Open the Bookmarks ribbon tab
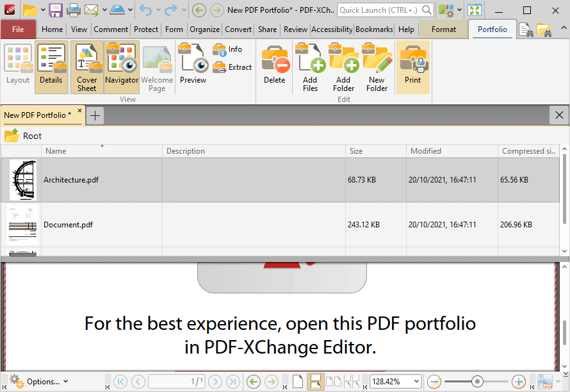 pyautogui.click(x=374, y=29)
